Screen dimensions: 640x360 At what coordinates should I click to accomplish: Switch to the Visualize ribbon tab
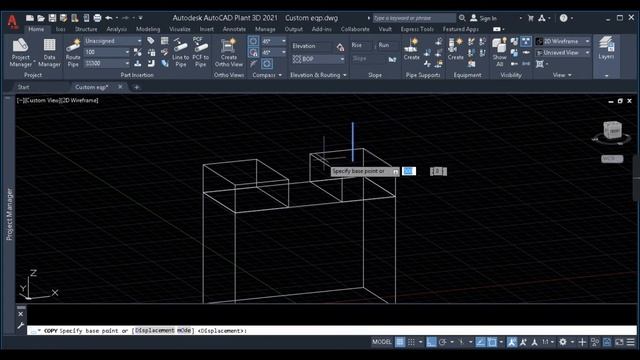(180, 29)
